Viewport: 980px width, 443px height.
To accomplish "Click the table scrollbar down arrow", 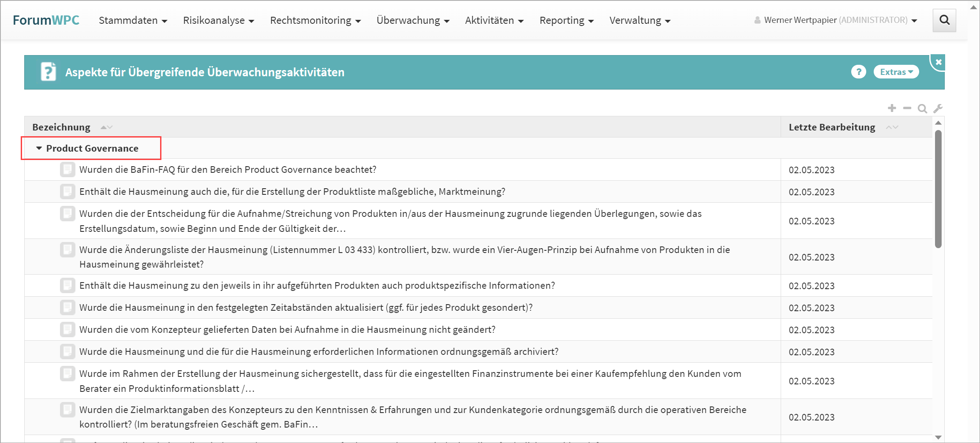I will 938,437.
